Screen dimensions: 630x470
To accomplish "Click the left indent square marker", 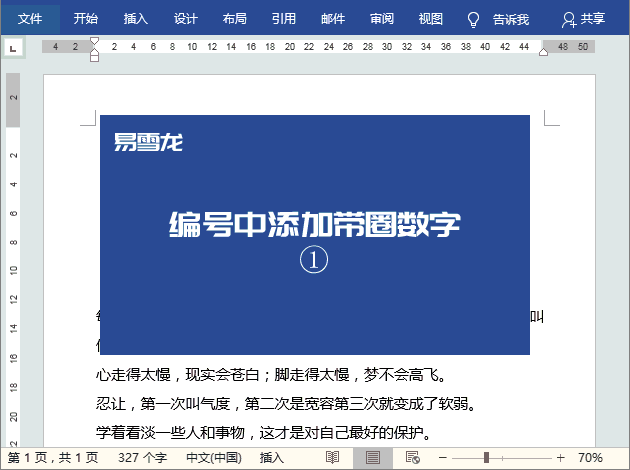I will click(x=94, y=59).
